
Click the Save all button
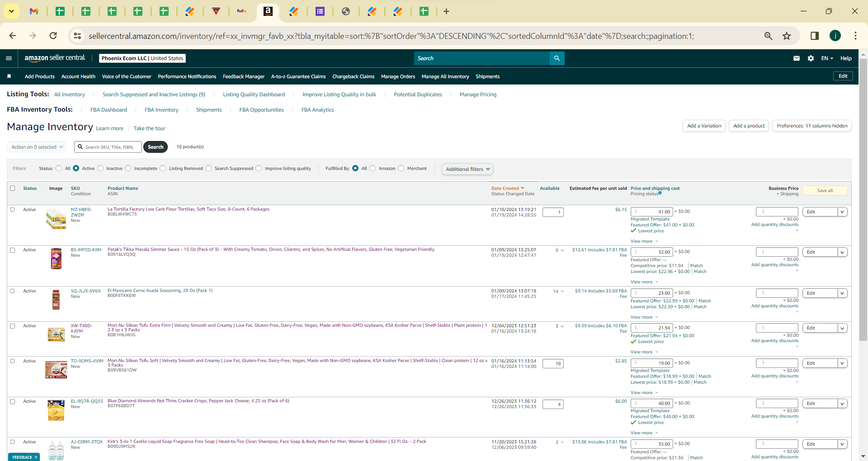click(825, 191)
